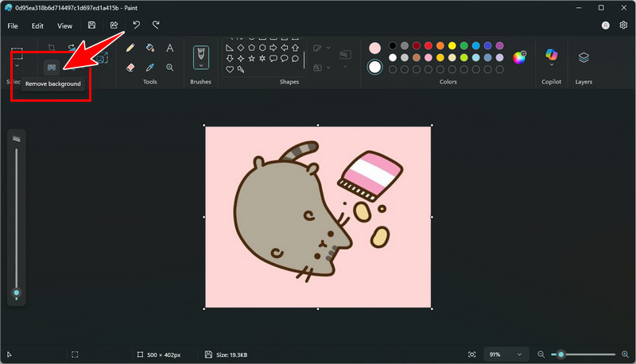Pick the orange color swatch
The height and width of the screenshot is (364, 636).
pos(440,45)
